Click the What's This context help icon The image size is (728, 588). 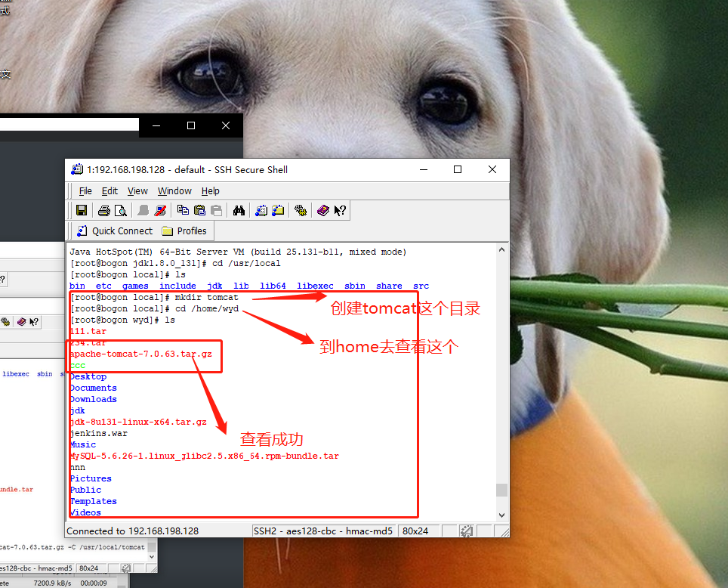(340, 211)
